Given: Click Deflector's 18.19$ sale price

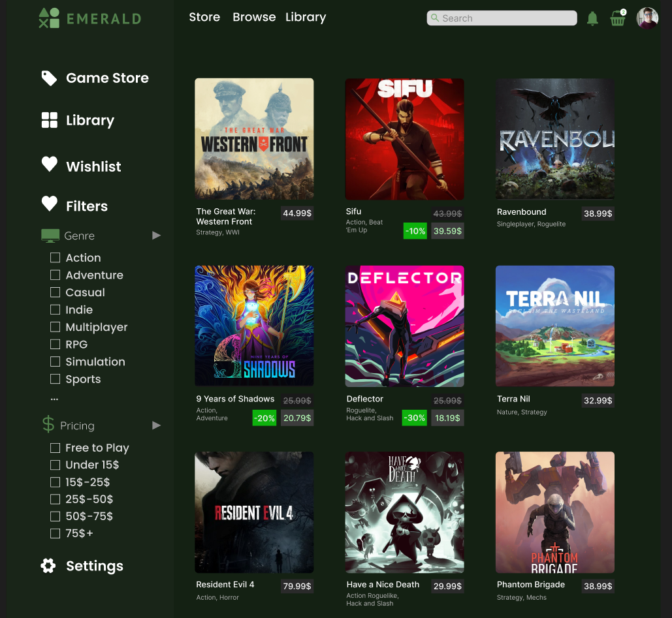Looking at the screenshot, I should coord(447,418).
